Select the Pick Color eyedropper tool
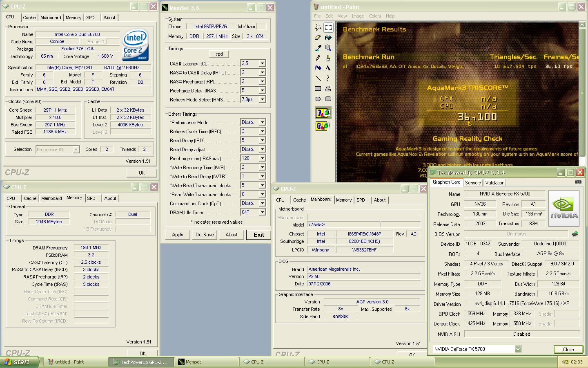This screenshot has height=368, width=588. click(318, 48)
